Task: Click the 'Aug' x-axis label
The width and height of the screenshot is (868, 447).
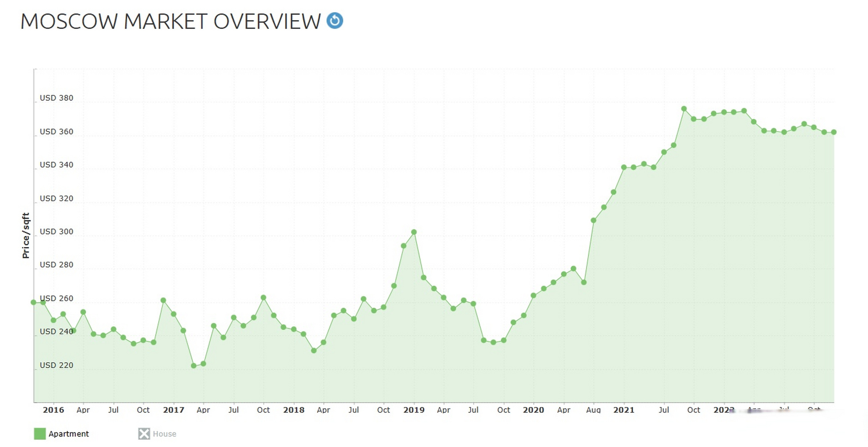Action: pyautogui.click(x=593, y=410)
